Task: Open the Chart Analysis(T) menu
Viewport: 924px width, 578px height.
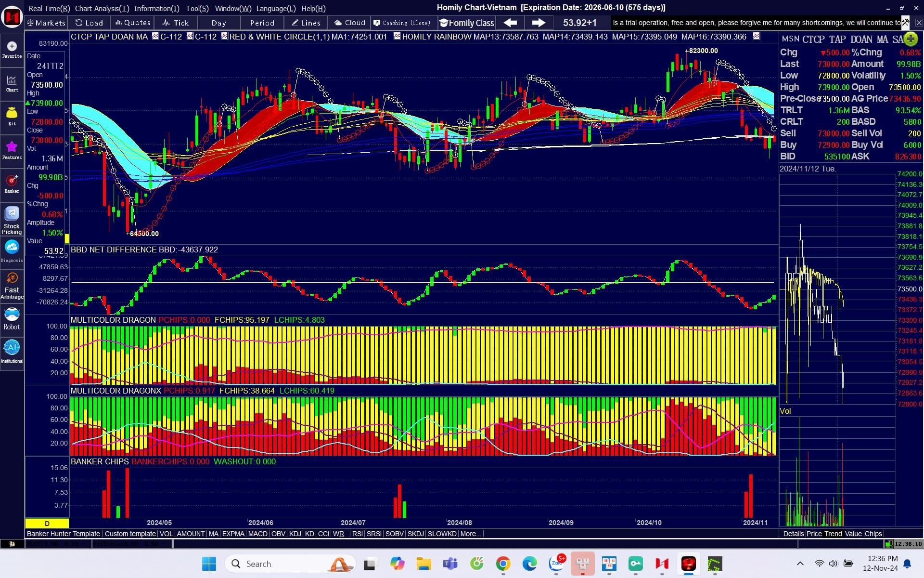Action: tap(102, 8)
